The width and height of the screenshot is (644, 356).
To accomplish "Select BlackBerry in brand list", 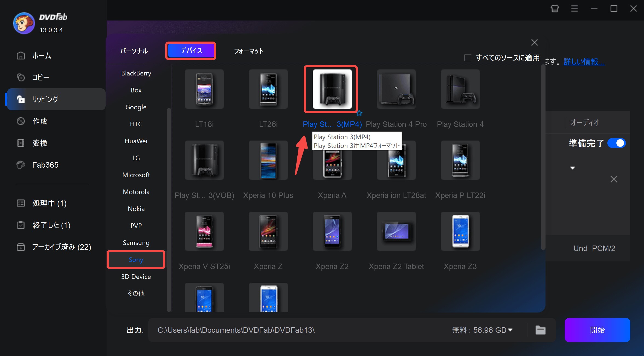I will tap(136, 73).
